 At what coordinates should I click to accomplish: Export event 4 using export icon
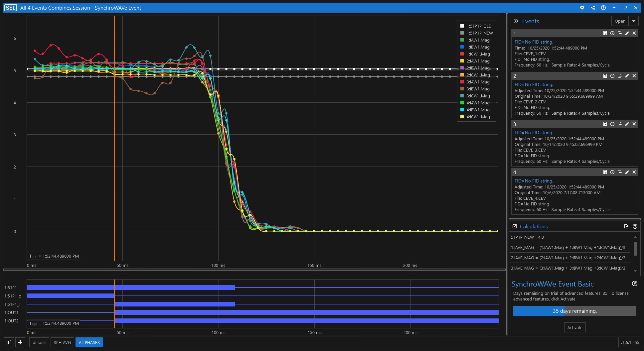click(x=620, y=172)
